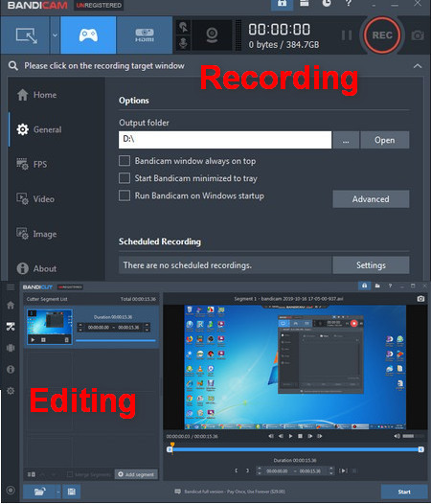This screenshot has height=504, width=431.
Task: Click the Bandicut open file folder icon
Action: [39, 492]
